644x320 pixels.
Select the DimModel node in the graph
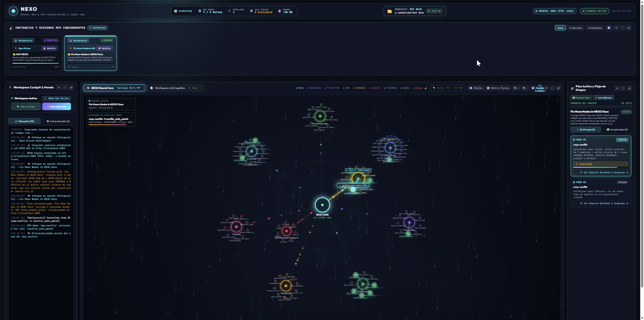(286, 286)
